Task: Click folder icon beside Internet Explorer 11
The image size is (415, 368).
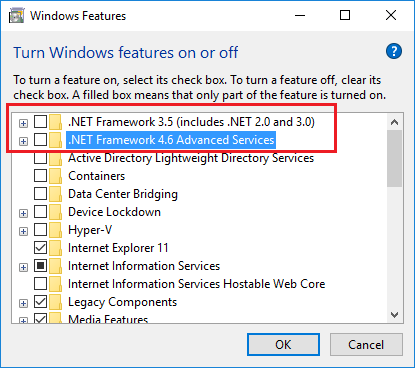Action: click(x=55, y=248)
